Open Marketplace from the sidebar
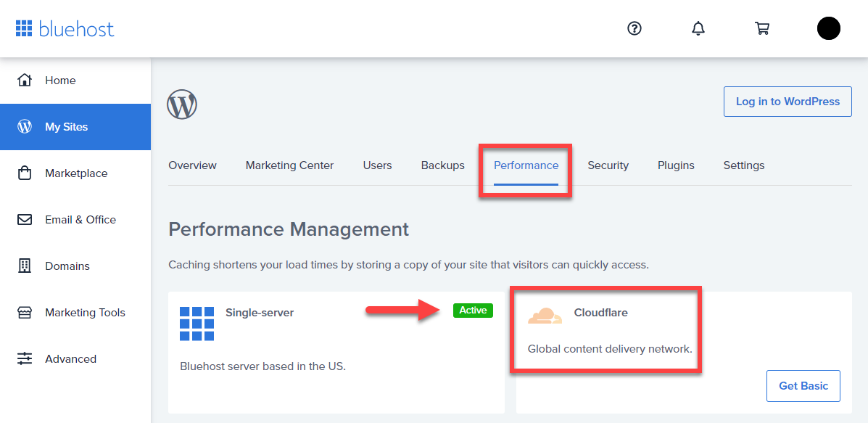The width and height of the screenshot is (868, 423). 75,173
